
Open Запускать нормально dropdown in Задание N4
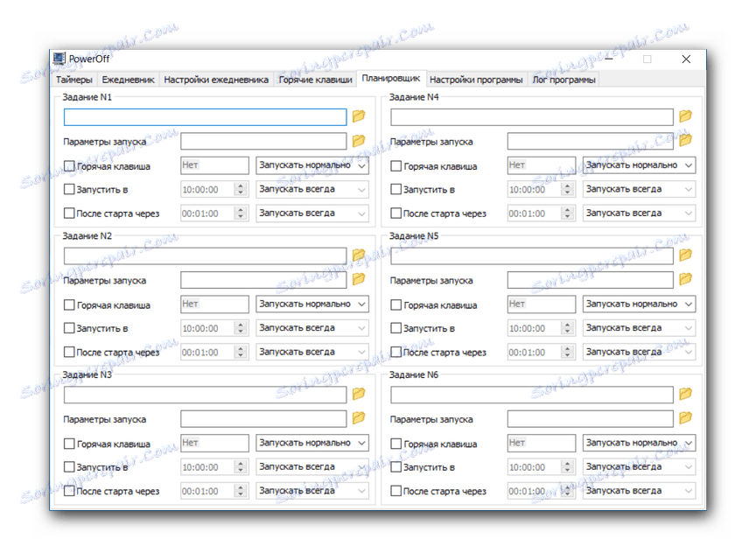point(640,165)
